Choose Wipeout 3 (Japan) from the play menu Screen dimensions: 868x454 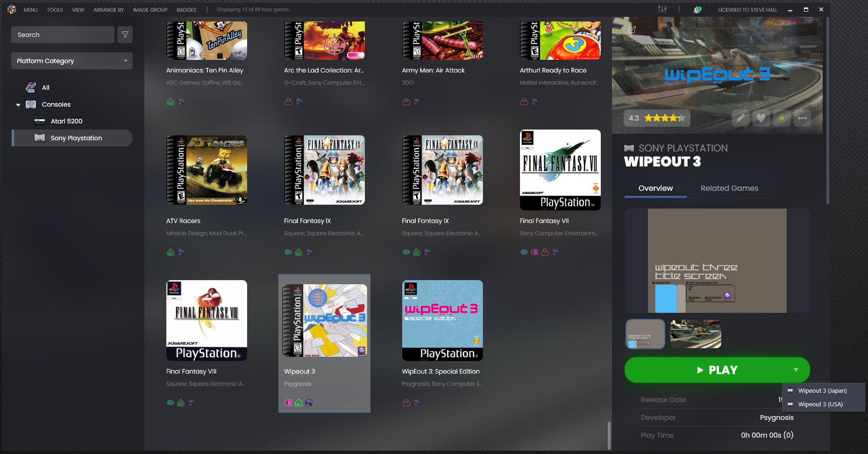[x=824, y=391]
